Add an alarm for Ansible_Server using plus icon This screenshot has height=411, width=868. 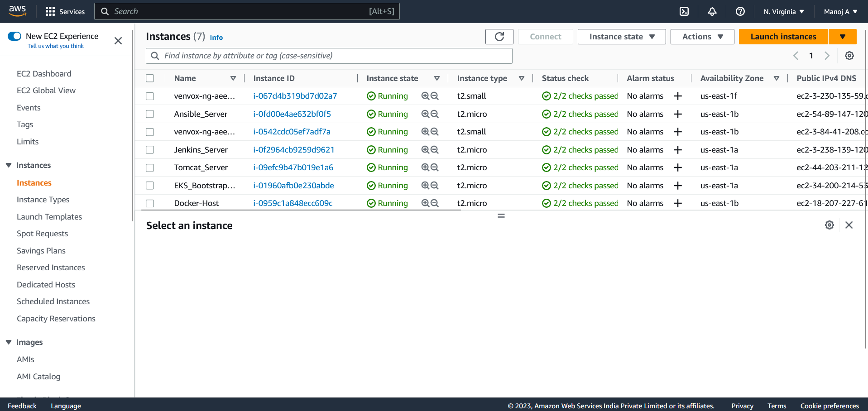(x=677, y=114)
